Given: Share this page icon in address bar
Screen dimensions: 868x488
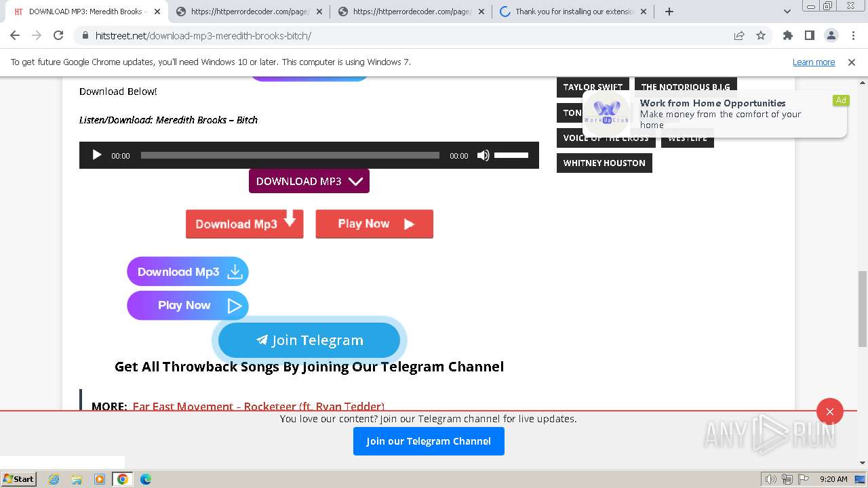Looking at the screenshot, I should (739, 35).
